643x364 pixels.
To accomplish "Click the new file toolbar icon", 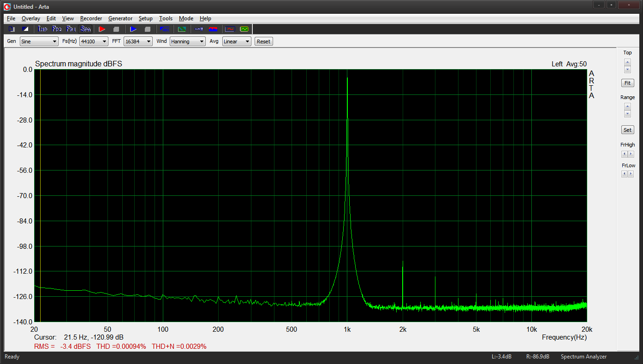I will click(12, 29).
